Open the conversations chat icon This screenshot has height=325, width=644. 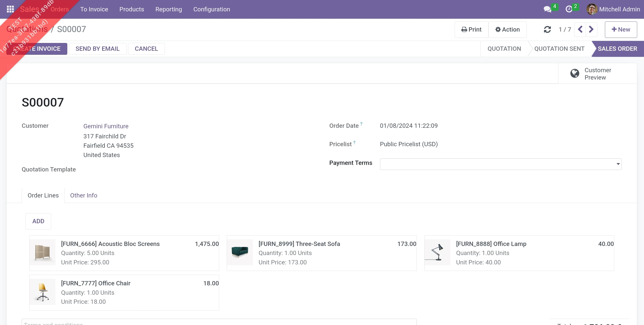coord(547,9)
